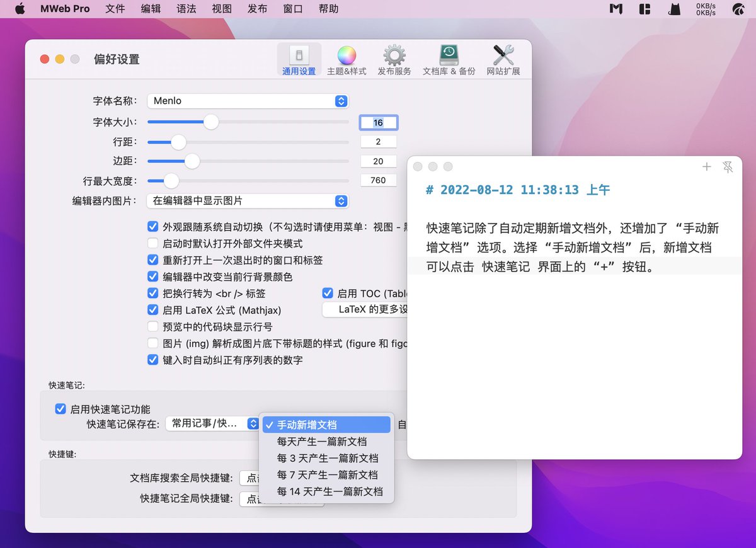Image resolution: width=756 pixels, height=548 pixels.
Task: Click the font size field showing 16
Action: click(379, 123)
